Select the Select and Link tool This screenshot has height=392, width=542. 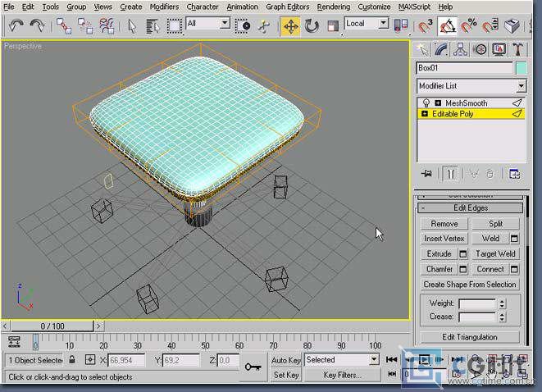[64, 26]
